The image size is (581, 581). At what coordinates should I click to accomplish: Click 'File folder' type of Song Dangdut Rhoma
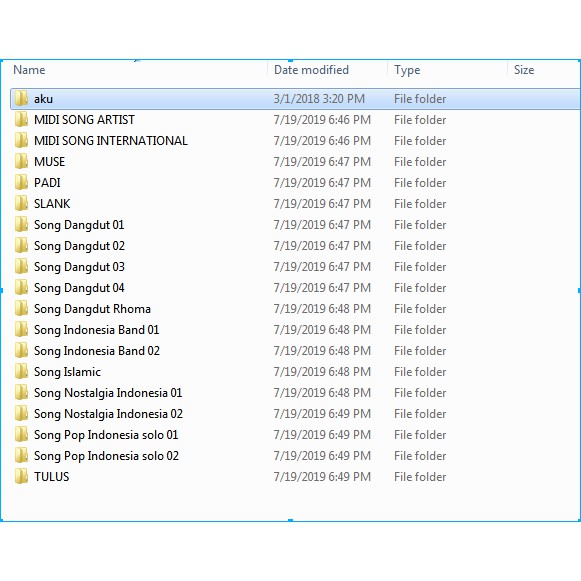tap(420, 309)
